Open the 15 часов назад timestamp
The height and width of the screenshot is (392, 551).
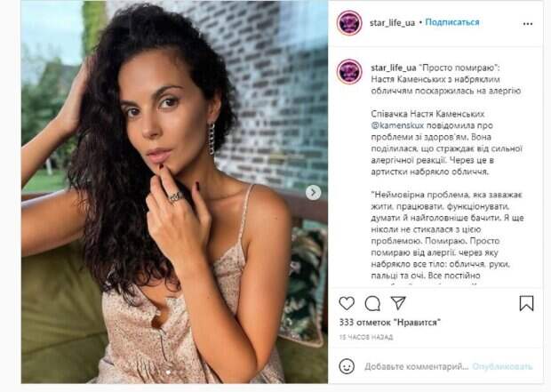(366, 337)
